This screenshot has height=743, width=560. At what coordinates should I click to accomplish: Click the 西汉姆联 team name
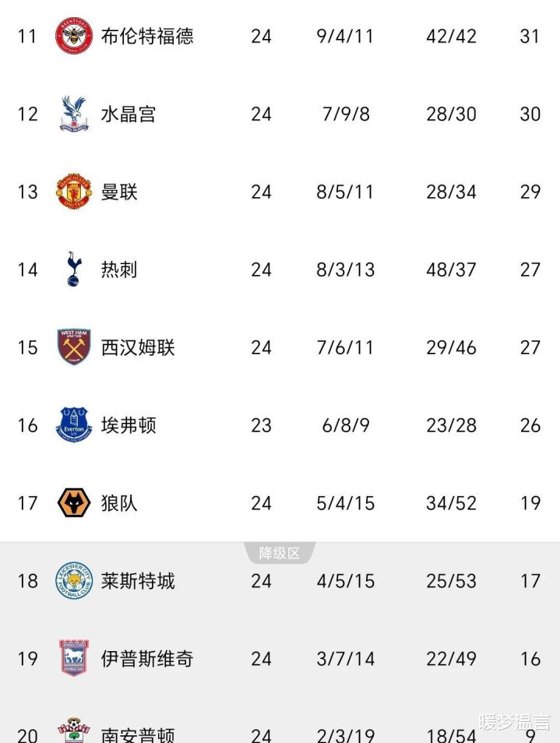pos(138,347)
